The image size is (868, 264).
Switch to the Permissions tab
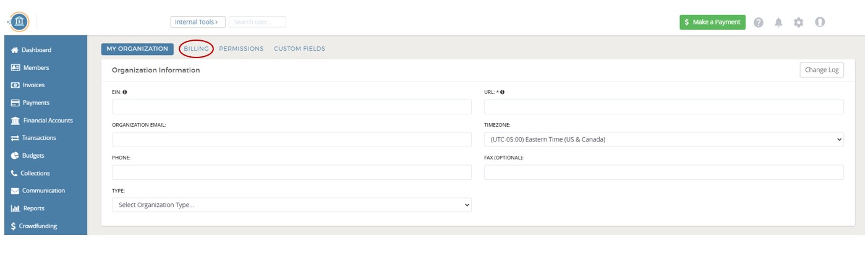[x=241, y=49]
